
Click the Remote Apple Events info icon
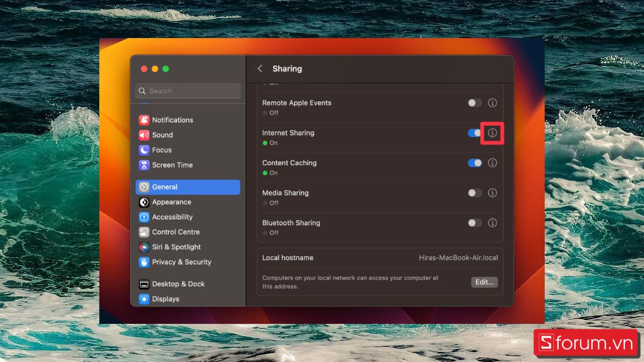[x=492, y=102]
